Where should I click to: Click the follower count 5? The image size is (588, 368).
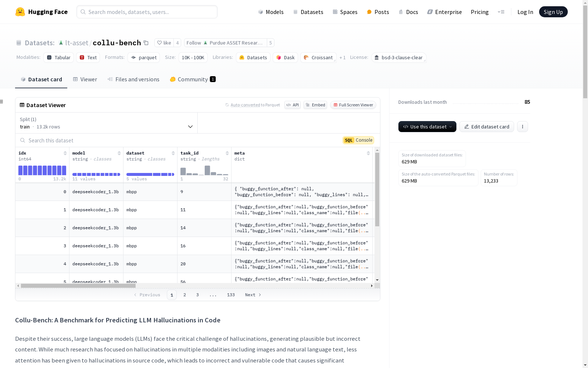270,43
